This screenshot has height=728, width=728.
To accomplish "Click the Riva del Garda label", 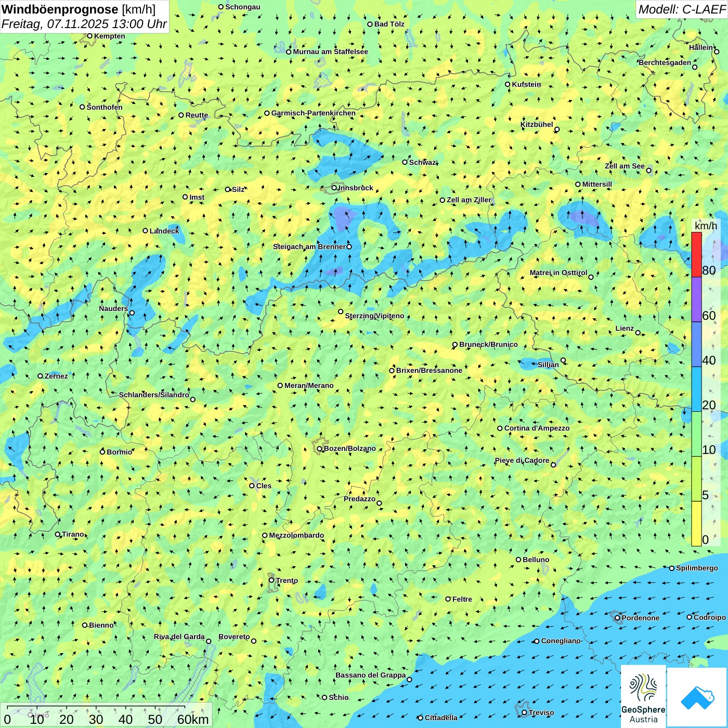I will coord(179,636).
